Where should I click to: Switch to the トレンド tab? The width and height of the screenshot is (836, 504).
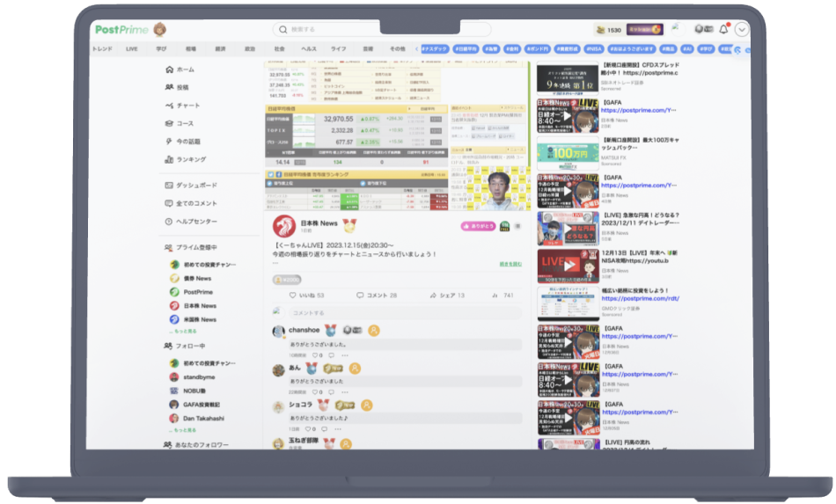pos(102,48)
